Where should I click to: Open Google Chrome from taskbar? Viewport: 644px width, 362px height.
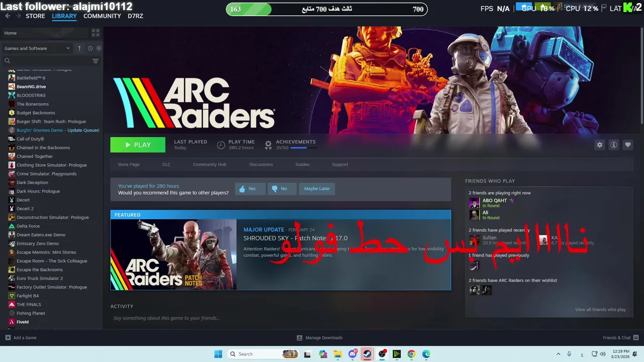pyautogui.click(x=412, y=354)
